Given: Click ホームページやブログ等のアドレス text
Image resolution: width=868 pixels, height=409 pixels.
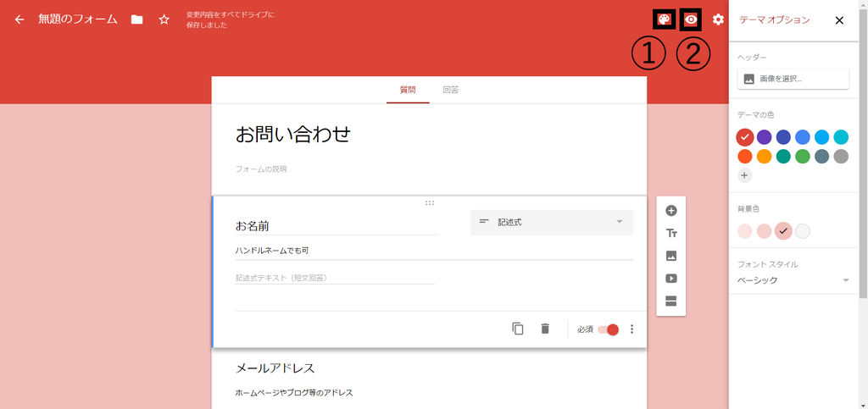Looking at the screenshot, I should coord(294,393).
